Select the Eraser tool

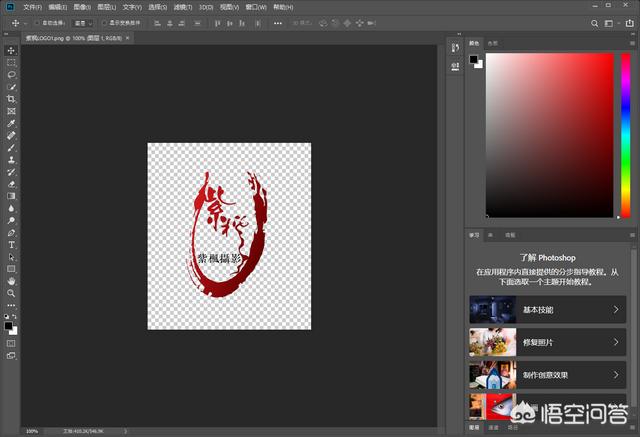coord(11,184)
